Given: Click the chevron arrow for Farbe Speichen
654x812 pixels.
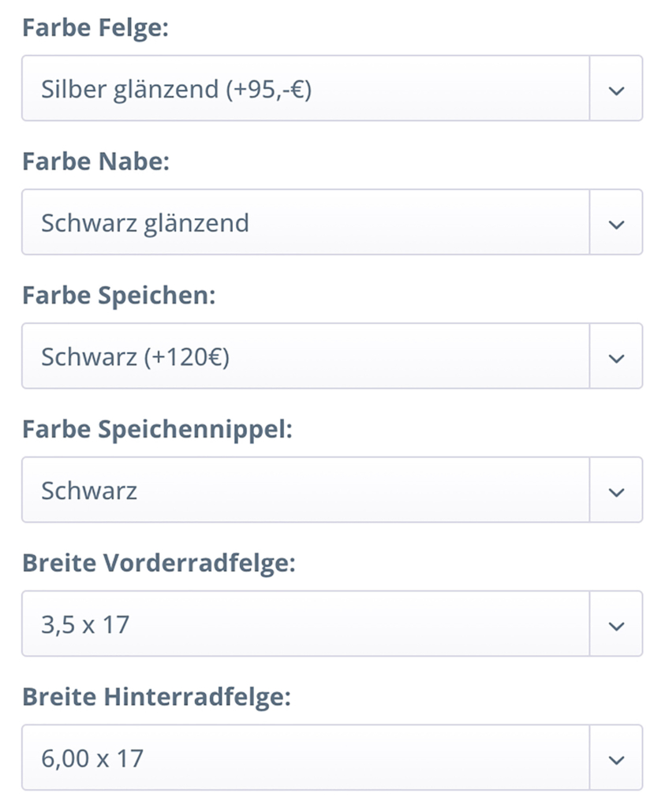Looking at the screenshot, I should click(x=616, y=357).
